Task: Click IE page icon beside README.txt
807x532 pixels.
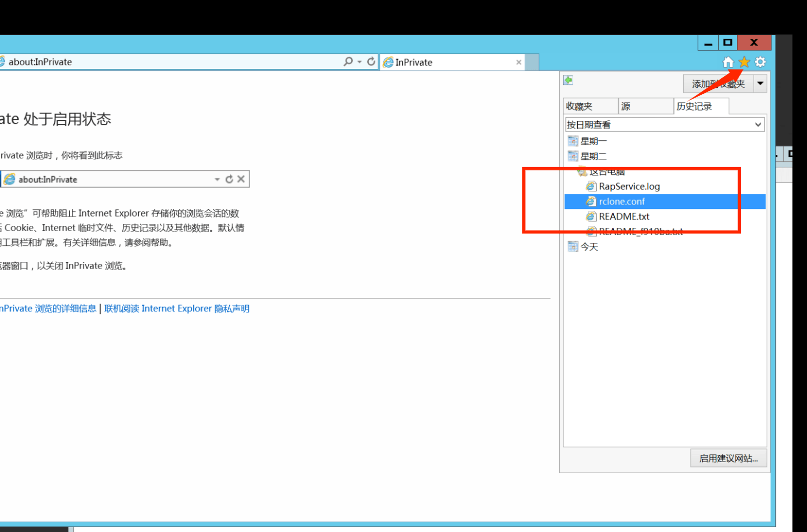Action: click(x=591, y=217)
